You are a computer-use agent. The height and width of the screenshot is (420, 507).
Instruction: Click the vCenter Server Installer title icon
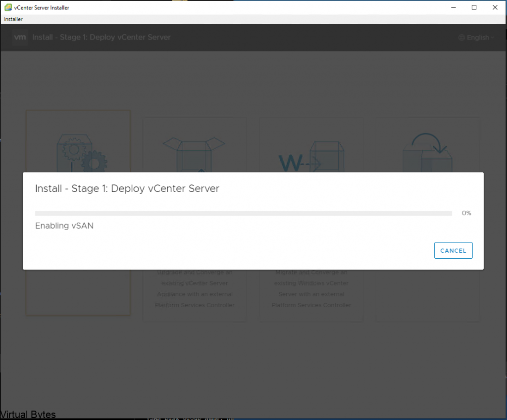pyautogui.click(x=8, y=7)
